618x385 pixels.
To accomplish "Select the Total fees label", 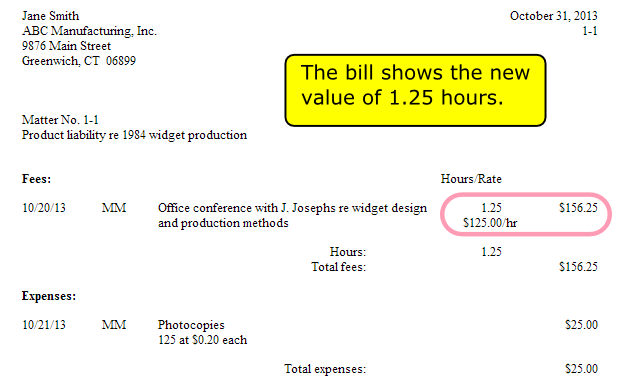I will point(339,267).
